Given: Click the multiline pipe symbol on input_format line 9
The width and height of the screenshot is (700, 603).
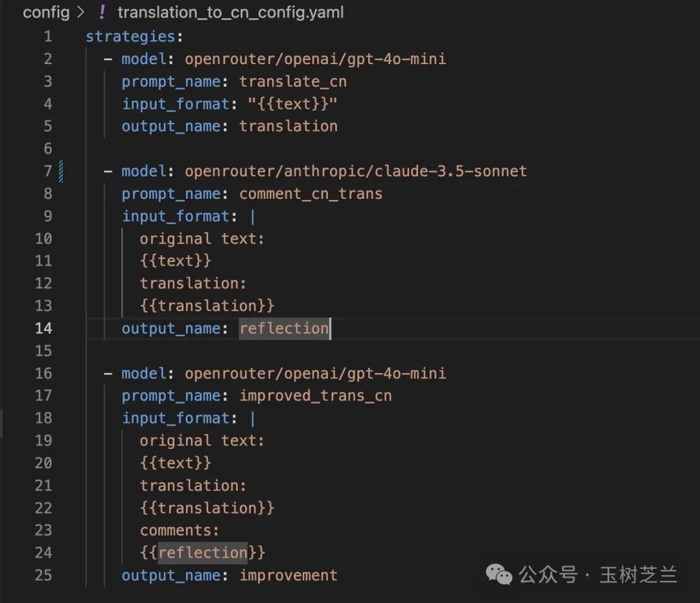Looking at the screenshot, I should [x=252, y=216].
